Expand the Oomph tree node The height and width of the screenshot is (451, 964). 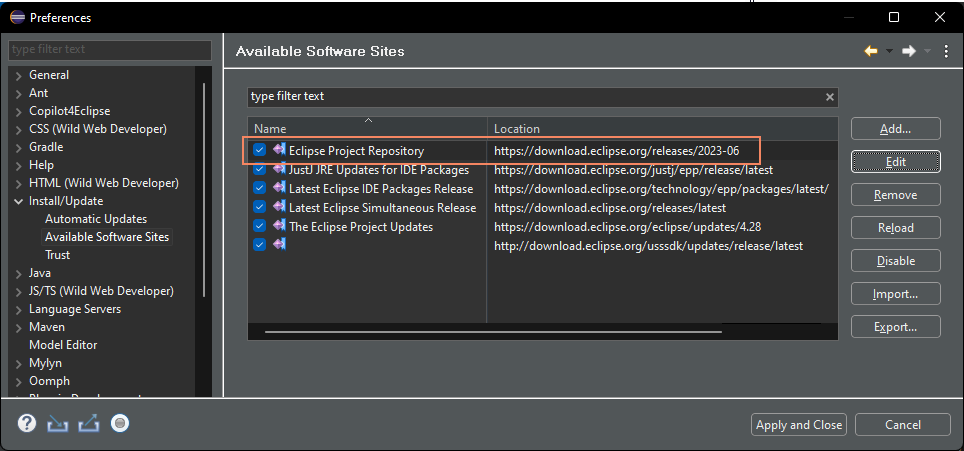pos(18,382)
